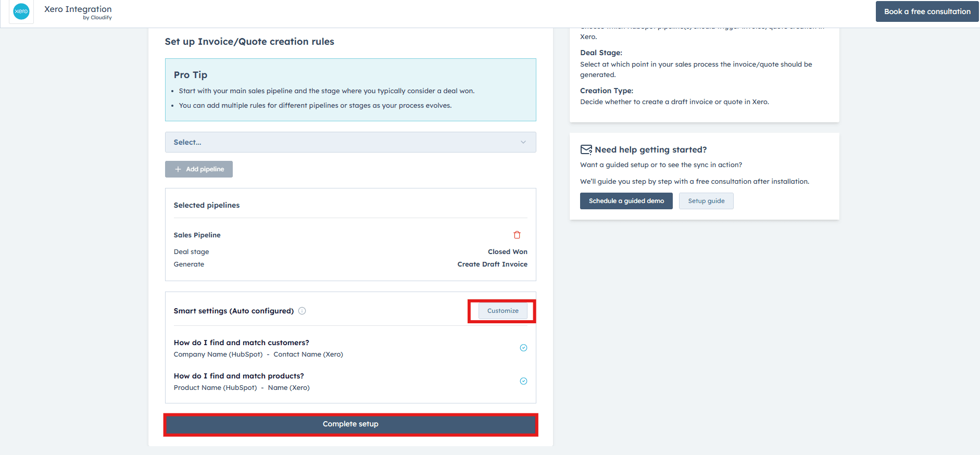Click second Pro Tip bullet about multiple rules
Image resolution: width=980 pixels, height=455 pixels.
(316, 106)
